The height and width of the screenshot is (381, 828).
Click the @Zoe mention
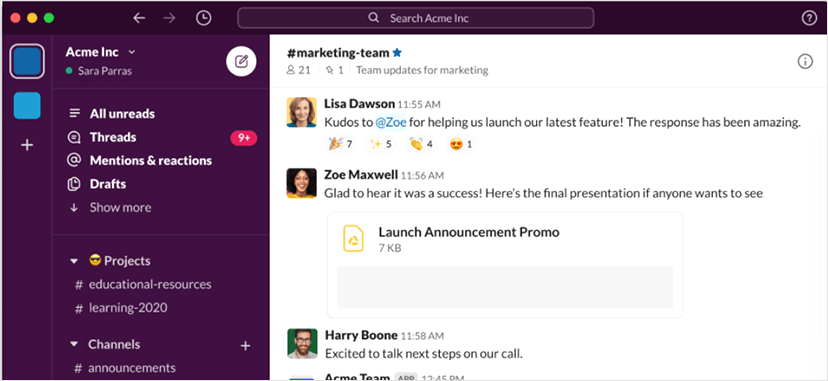391,122
